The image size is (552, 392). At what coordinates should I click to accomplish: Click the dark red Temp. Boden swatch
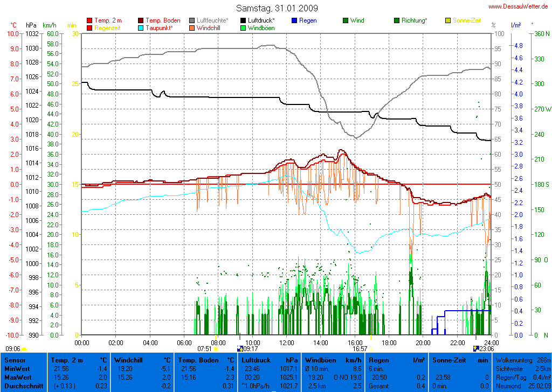(141, 20)
